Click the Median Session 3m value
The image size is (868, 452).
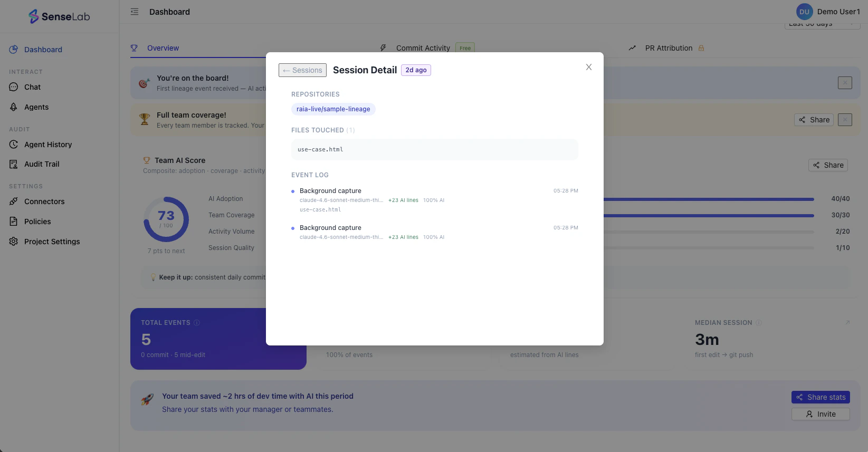(707, 339)
